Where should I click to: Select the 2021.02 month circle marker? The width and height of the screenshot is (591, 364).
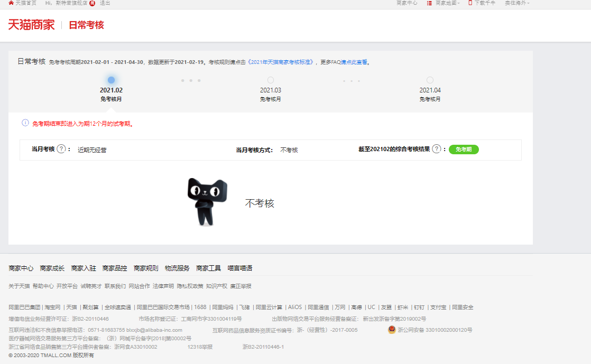[111, 80]
